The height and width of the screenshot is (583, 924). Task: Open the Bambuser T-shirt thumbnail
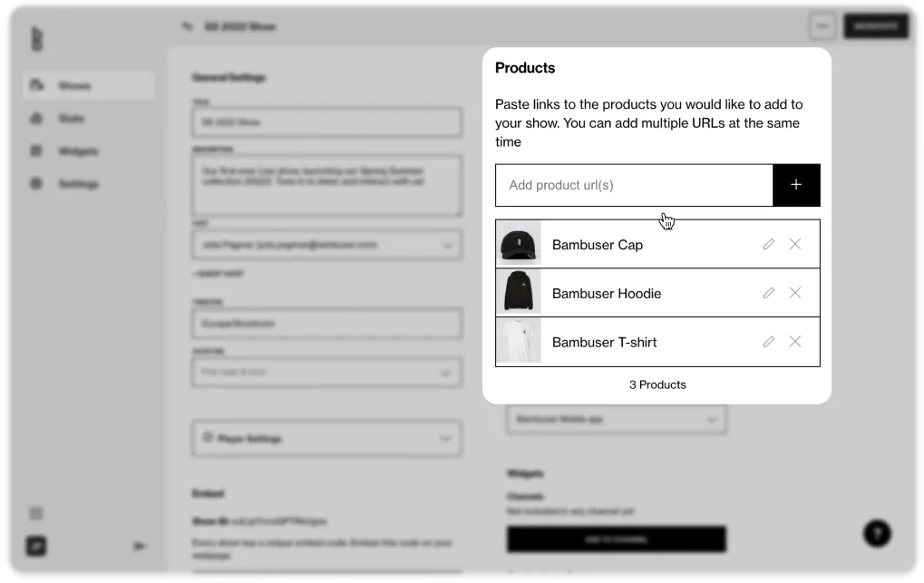click(519, 342)
